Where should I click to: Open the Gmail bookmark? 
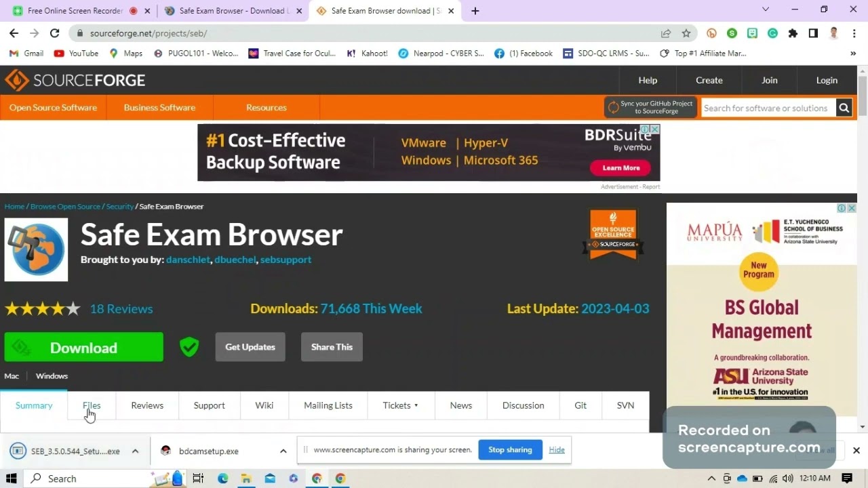pos(27,54)
